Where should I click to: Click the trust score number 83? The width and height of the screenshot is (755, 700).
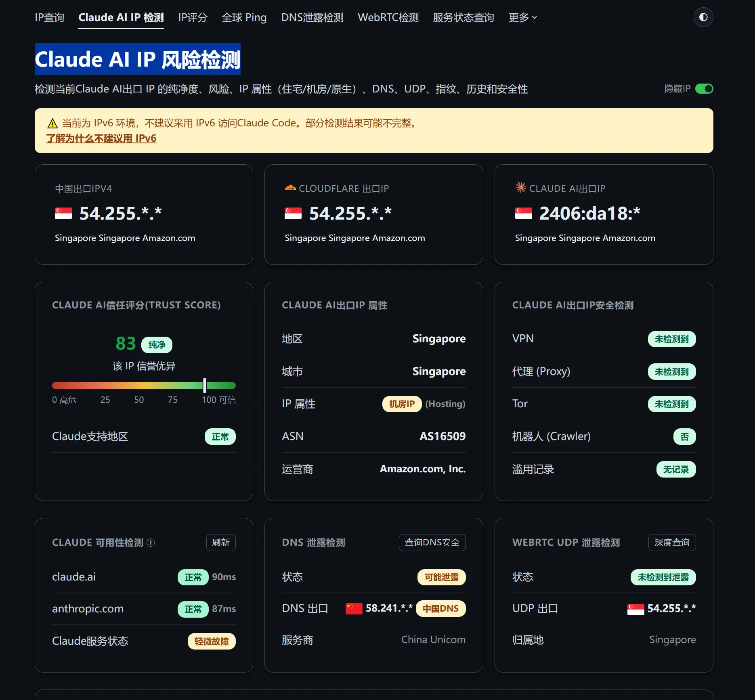[126, 344]
